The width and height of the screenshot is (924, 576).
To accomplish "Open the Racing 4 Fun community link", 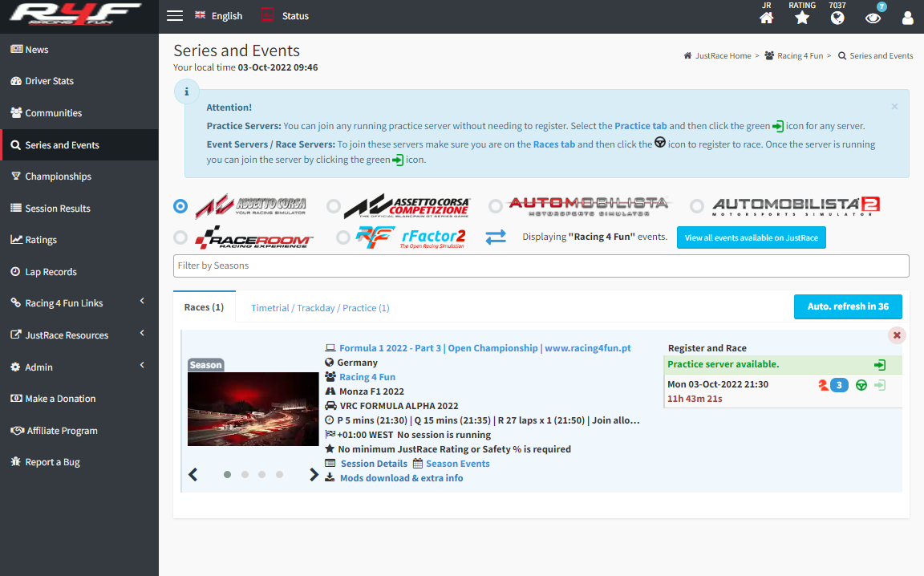I will [x=367, y=377].
